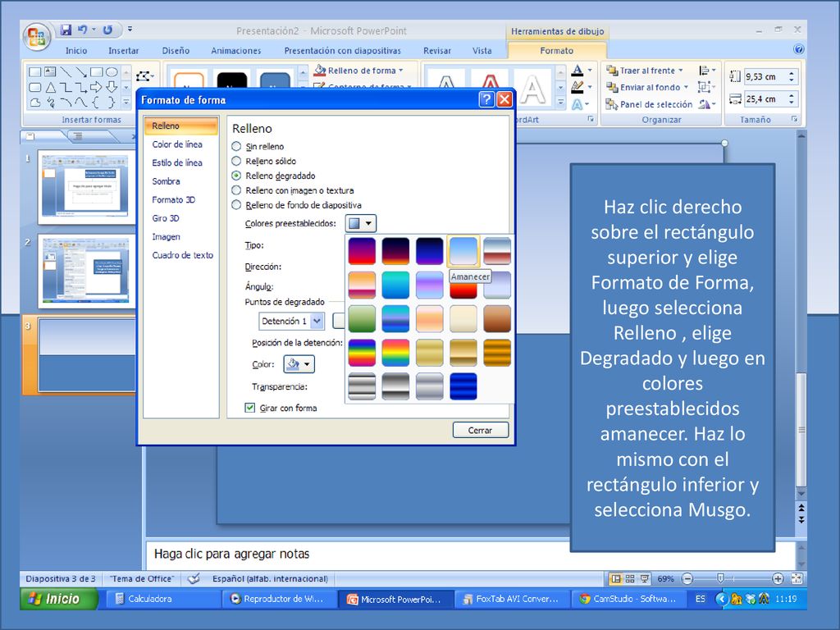Open the Detención 1 dropdown
The height and width of the screenshot is (630, 840).
coord(317,321)
